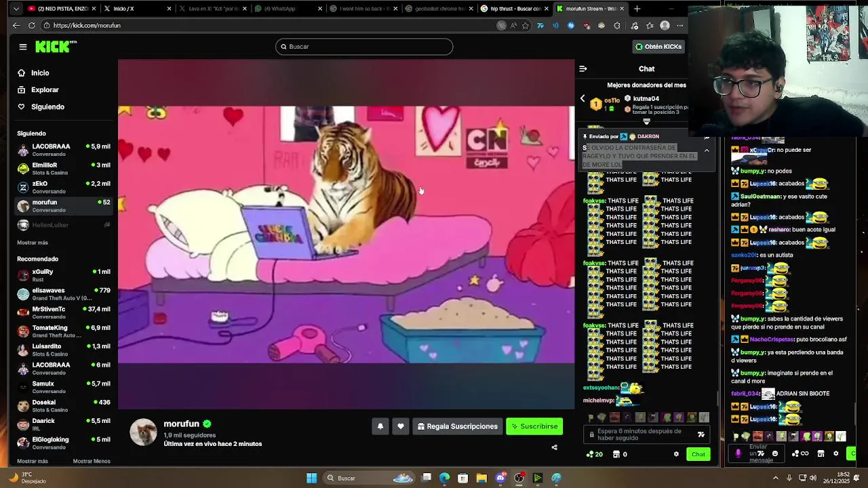Open Microsoft Edge from taskbar

445,478
